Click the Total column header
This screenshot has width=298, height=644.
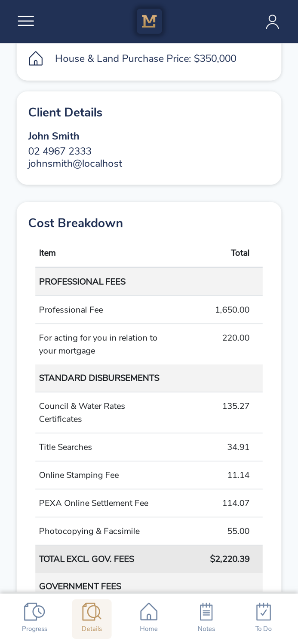[240, 253]
